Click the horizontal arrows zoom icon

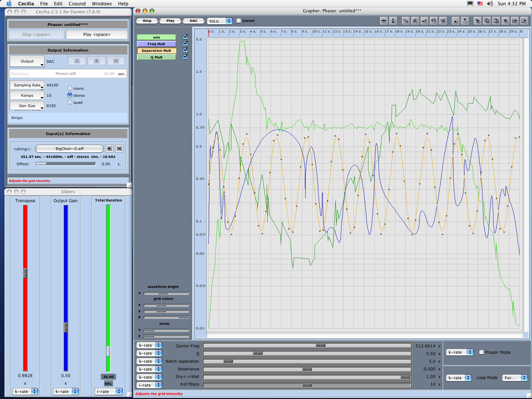384,21
